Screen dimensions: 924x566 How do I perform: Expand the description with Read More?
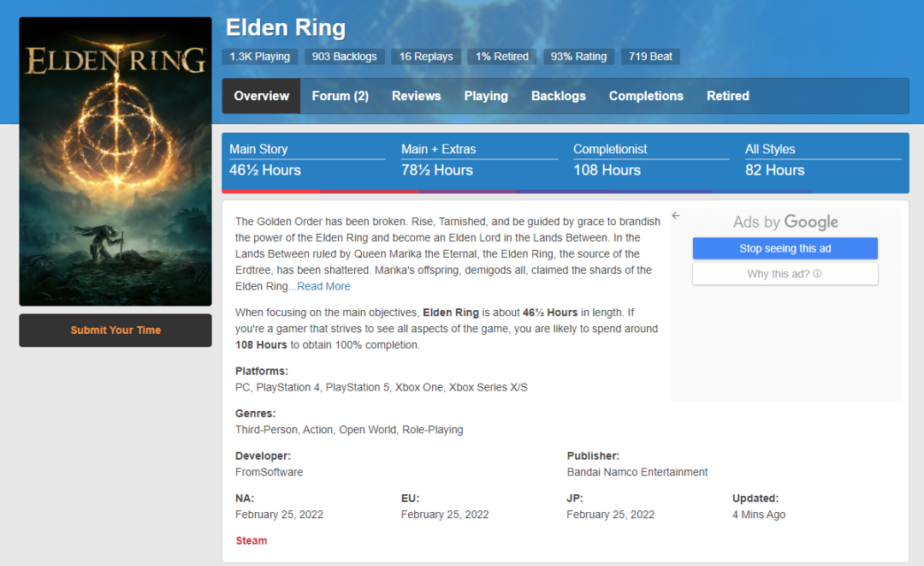click(x=323, y=286)
